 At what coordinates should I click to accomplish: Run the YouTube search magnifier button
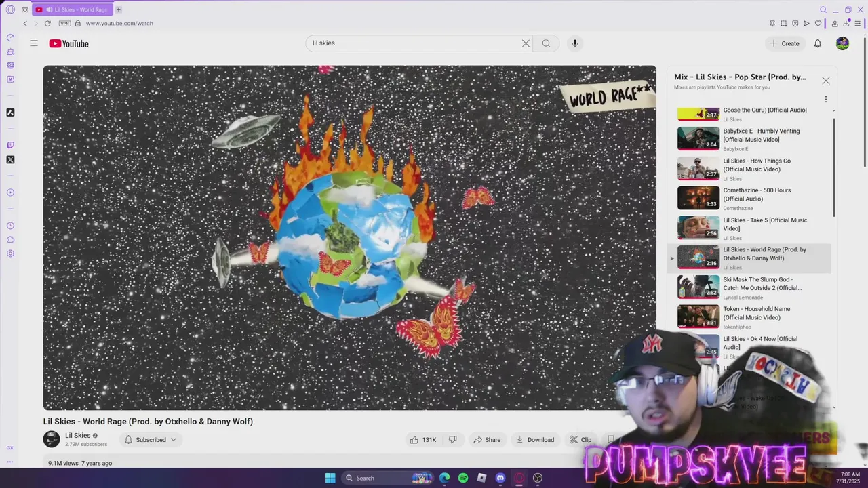546,43
